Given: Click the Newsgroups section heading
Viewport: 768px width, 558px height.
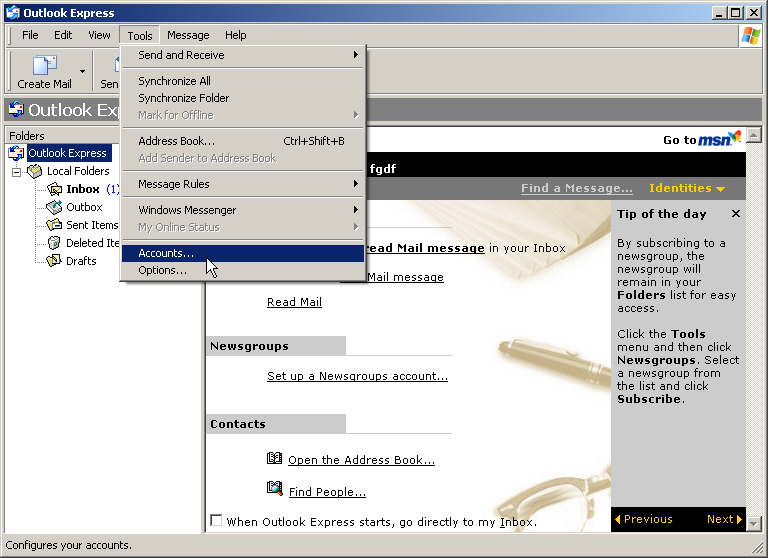Looking at the screenshot, I should (249, 346).
